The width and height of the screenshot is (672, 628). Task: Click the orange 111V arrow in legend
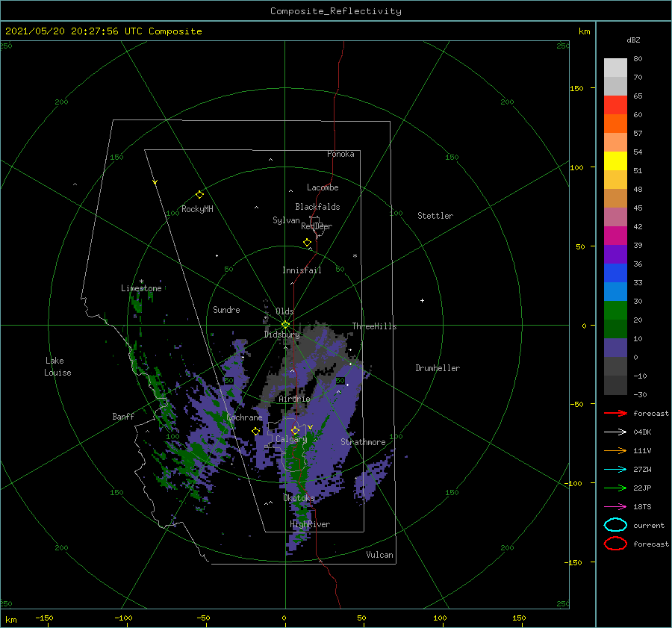(x=615, y=450)
